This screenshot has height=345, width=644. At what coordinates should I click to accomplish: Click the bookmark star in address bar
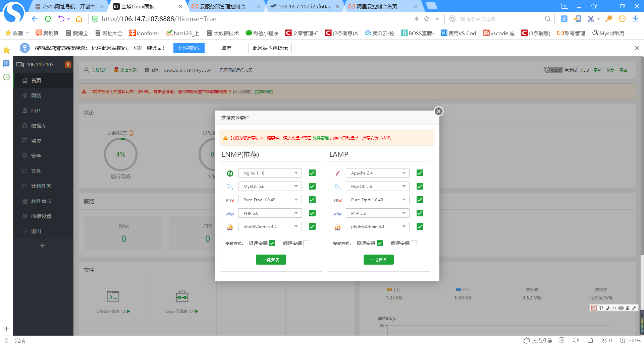427,19
